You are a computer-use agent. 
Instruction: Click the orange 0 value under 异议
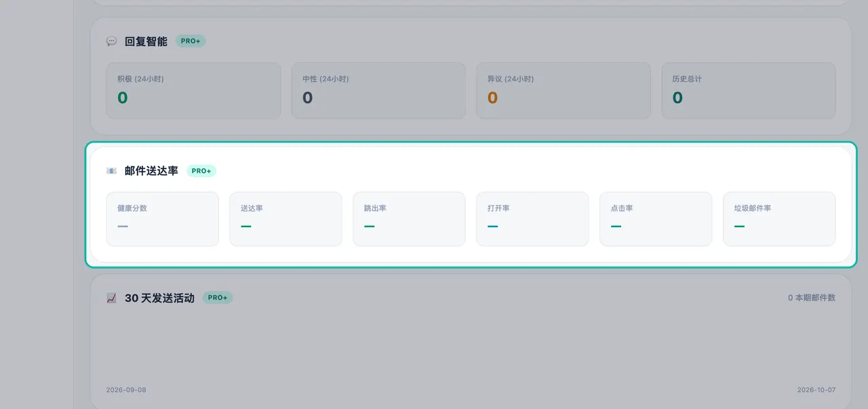(x=493, y=98)
